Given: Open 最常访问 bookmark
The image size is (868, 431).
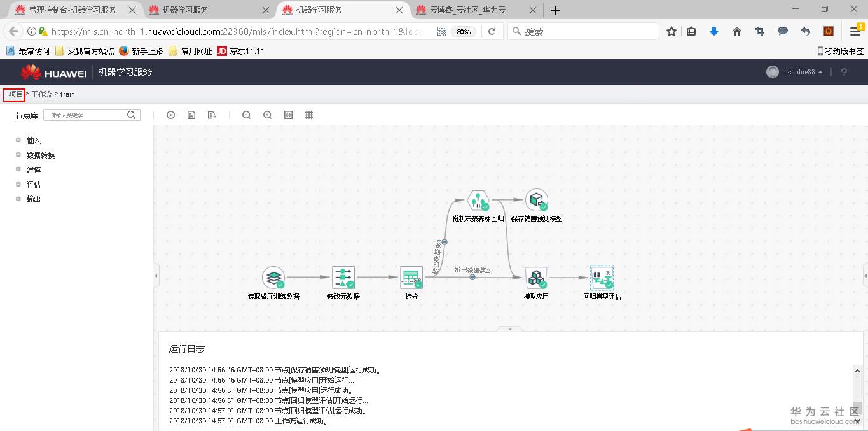Looking at the screenshot, I should pos(28,52).
